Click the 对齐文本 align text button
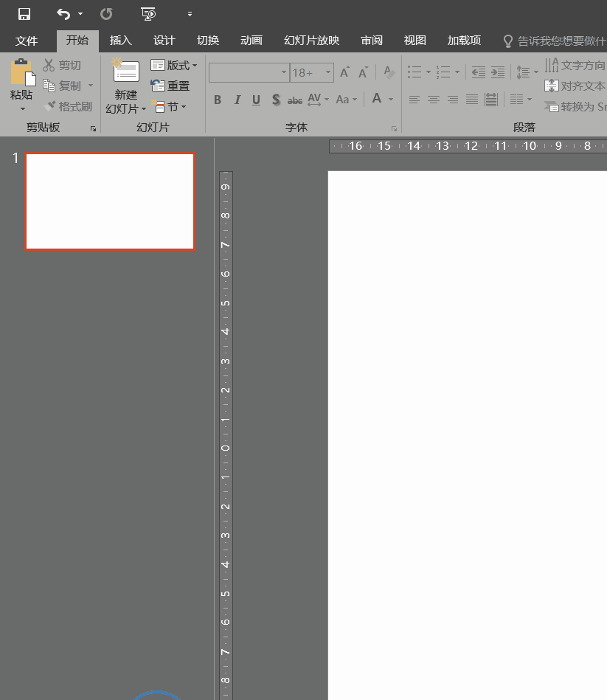Screen dimensions: 607x700 click(x=575, y=86)
